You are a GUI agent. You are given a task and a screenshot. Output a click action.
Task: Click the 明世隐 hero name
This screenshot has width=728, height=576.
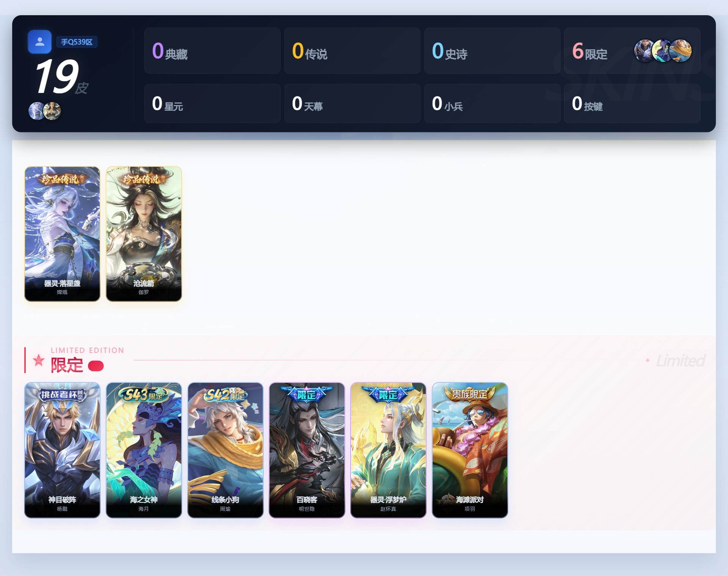coord(307,509)
